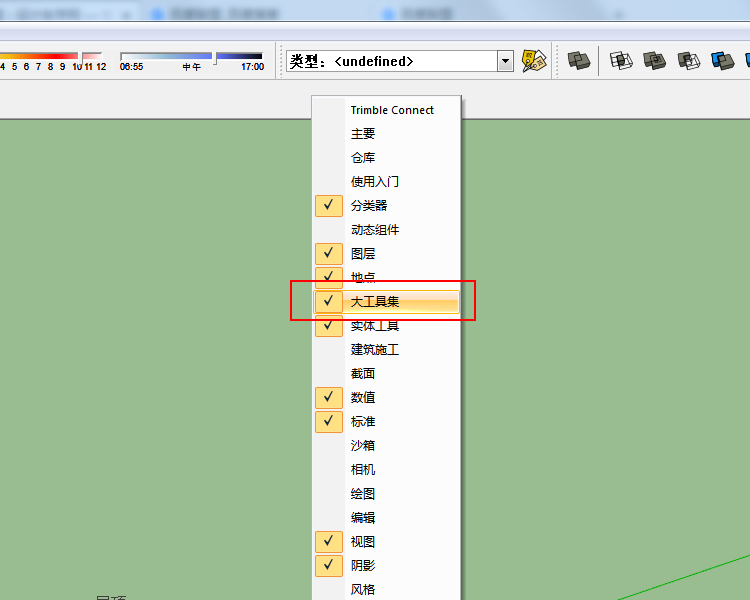The image size is (750, 600).
Task: Select the Subtract solid tool
Action: tap(689, 61)
